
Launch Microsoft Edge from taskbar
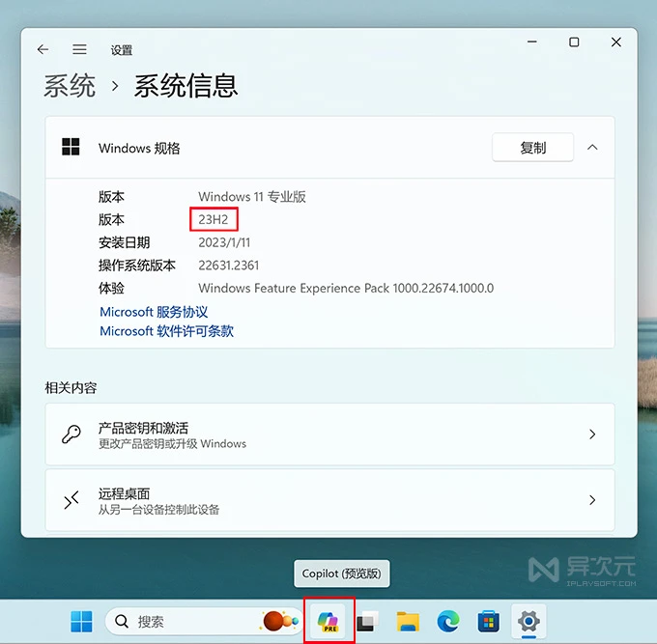448,622
